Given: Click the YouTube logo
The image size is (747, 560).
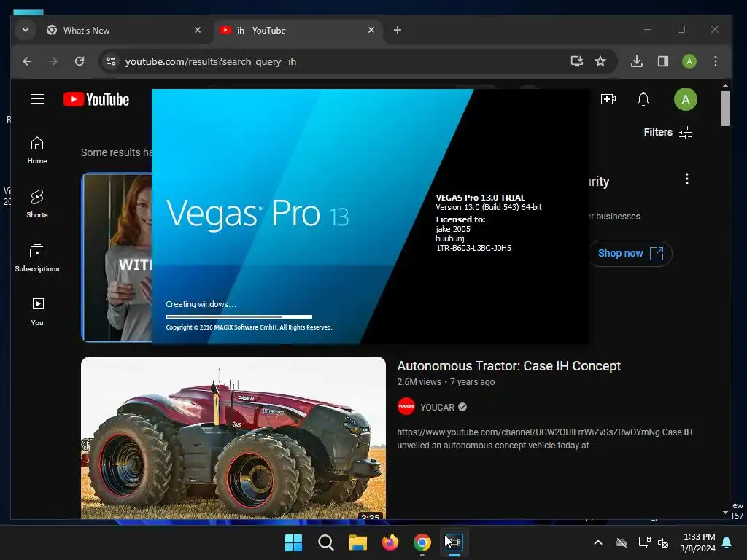Looking at the screenshot, I should (96, 99).
